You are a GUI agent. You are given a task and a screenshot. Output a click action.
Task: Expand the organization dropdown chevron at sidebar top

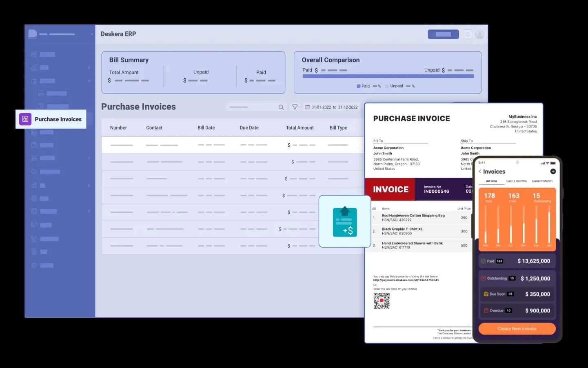(x=92, y=34)
